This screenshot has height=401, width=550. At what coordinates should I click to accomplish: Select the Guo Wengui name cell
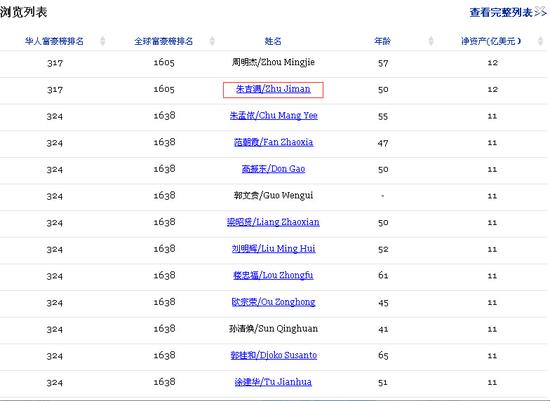click(274, 195)
